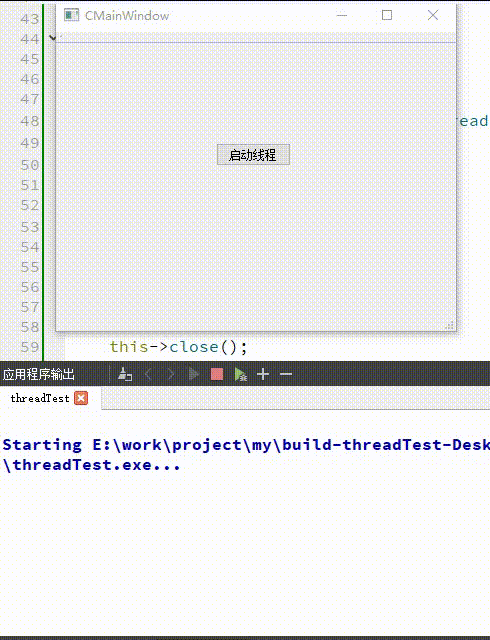This screenshot has height=640, width=490.
Task: Click the CMainWindow resize grip corner
Action: coord(450,325)
